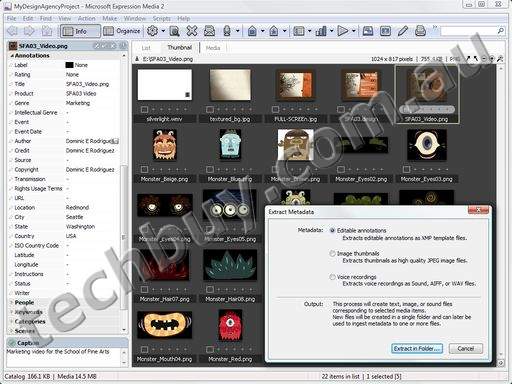The image size is (512, 384).
Task: Click the search magnifier at toolbar end
Action: pos(500,31)
